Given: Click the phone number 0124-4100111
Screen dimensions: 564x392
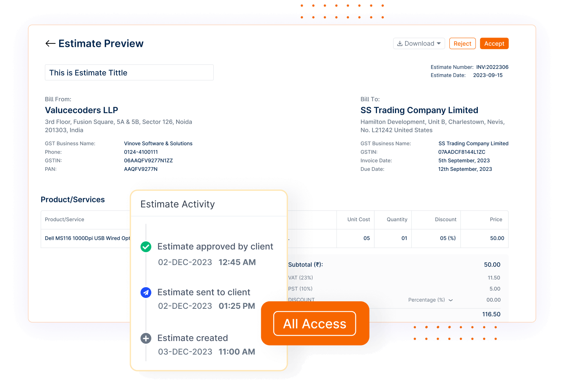Looking at the screenshot, I should point(141,152).
